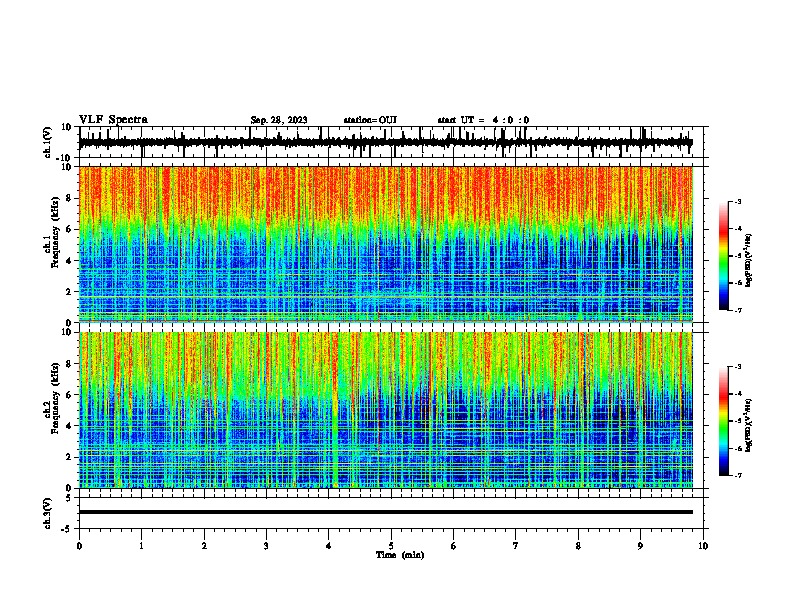Click the "station=OUI" header label

pos(370,120)
